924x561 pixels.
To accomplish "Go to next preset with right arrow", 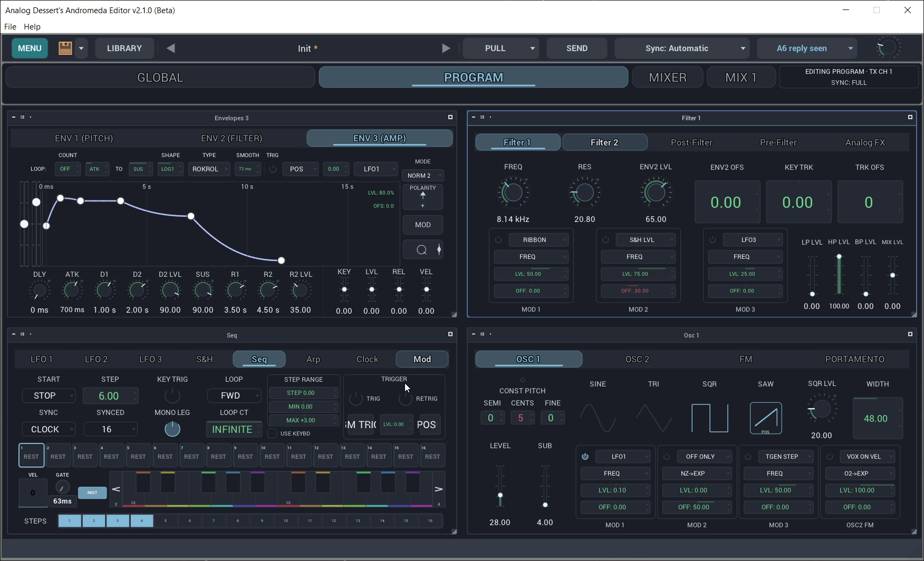I will point(446,48).
